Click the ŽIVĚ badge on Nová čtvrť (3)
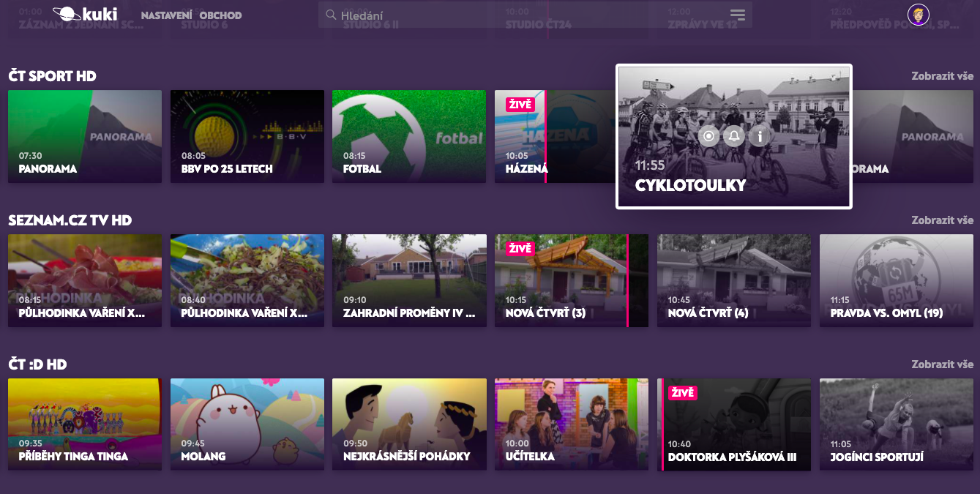Screen dimensions: 980x494 [520, 249]
